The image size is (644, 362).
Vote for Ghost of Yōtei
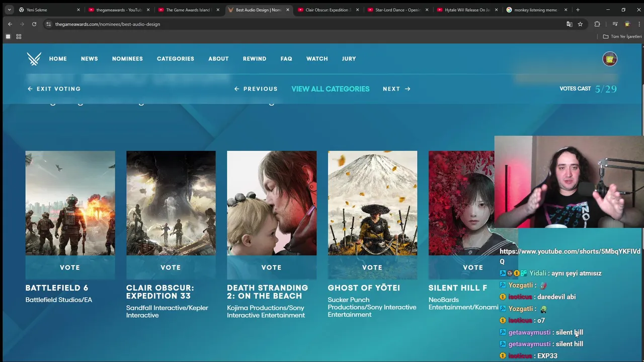372,267
